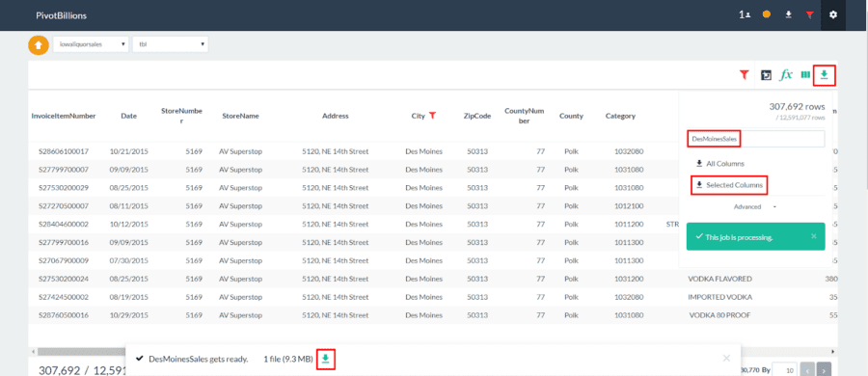
Task: Click the PivotBillions logo text
Action: pyautogui.click(x=61, y=15)
